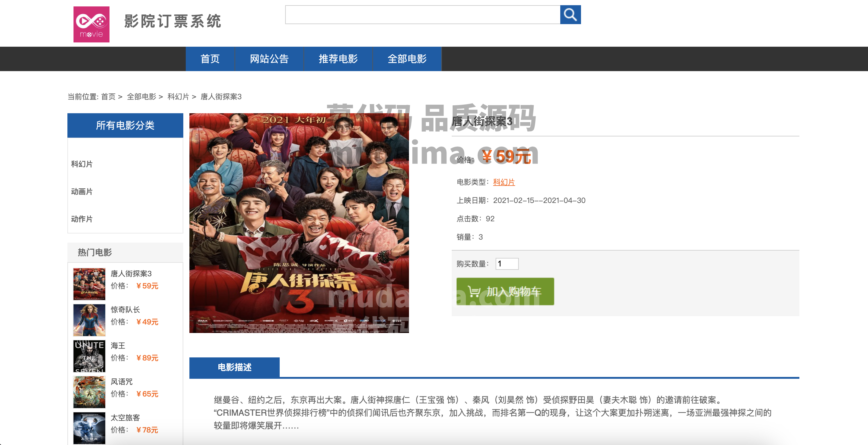Open the large 唐人街探案3 poster
This screenshot has width=868, height=445.
(x=299, y=223)
